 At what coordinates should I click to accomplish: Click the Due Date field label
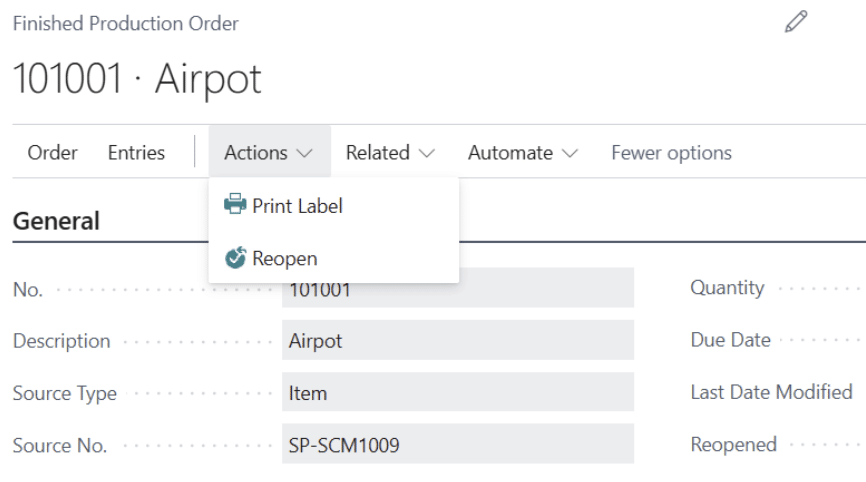730,340
